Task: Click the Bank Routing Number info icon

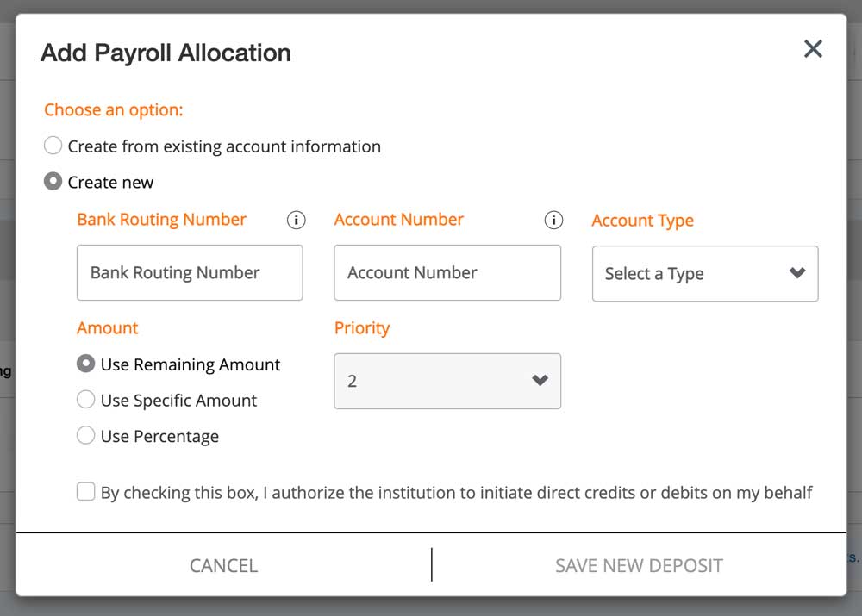Action: [x=296, y=220]
